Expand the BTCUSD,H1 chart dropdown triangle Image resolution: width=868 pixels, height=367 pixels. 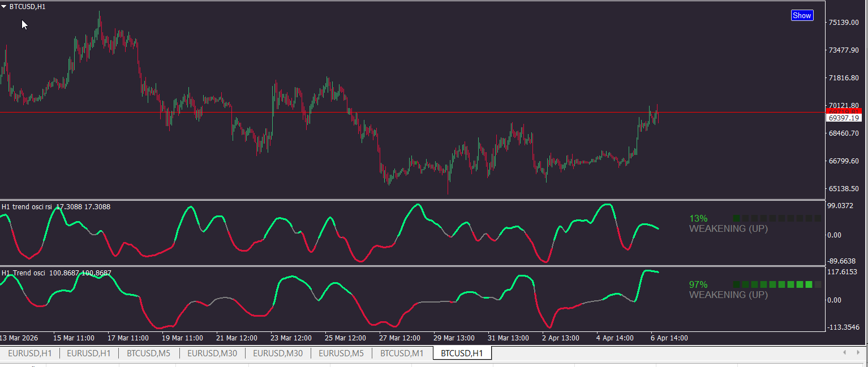(4, 7)
